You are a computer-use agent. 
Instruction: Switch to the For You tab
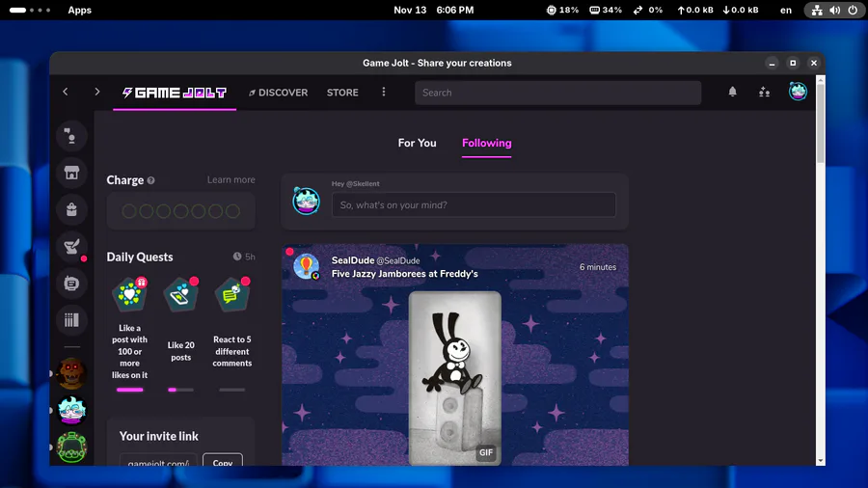[417, 144]
